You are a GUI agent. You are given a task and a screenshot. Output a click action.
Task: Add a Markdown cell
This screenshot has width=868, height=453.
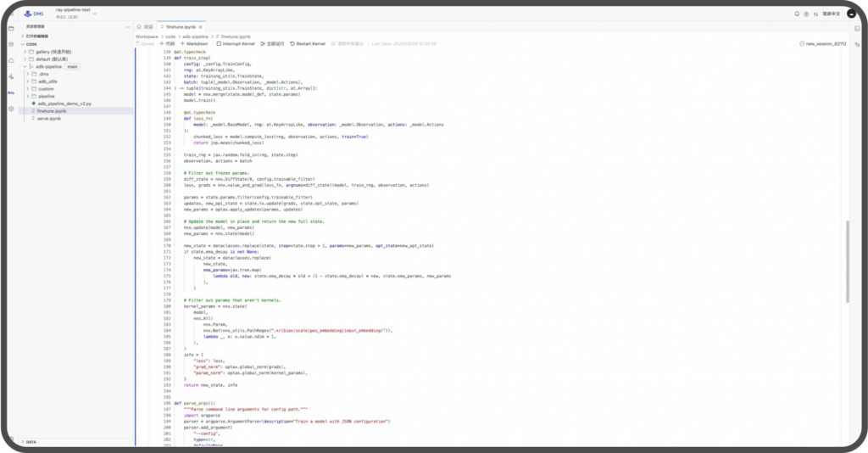194,43
